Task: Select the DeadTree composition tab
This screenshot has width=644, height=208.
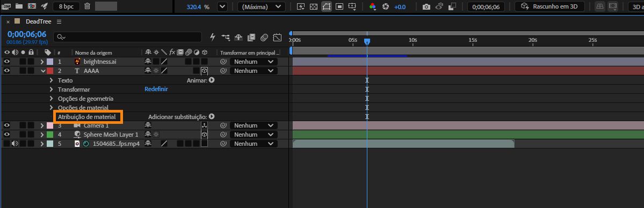Action: pos(38,21)
